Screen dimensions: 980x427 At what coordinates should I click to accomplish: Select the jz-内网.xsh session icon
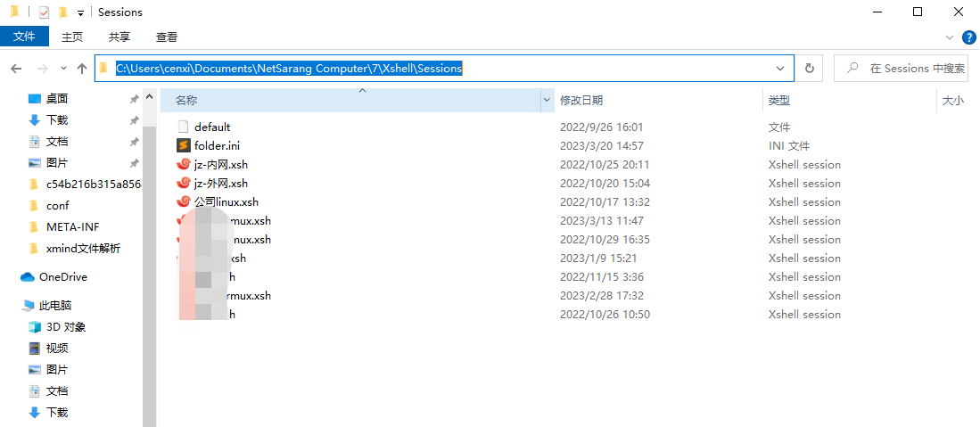(x=183, y=164)
